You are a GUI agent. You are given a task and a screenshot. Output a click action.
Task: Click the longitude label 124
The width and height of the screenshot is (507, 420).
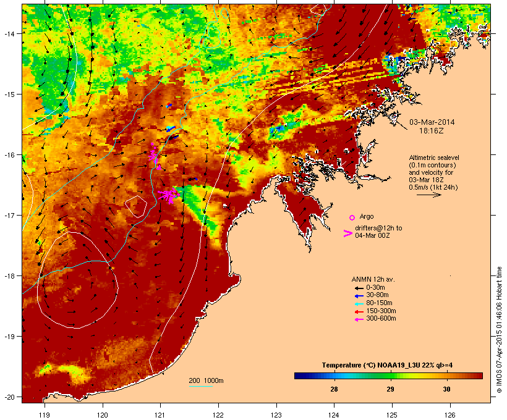334,415
